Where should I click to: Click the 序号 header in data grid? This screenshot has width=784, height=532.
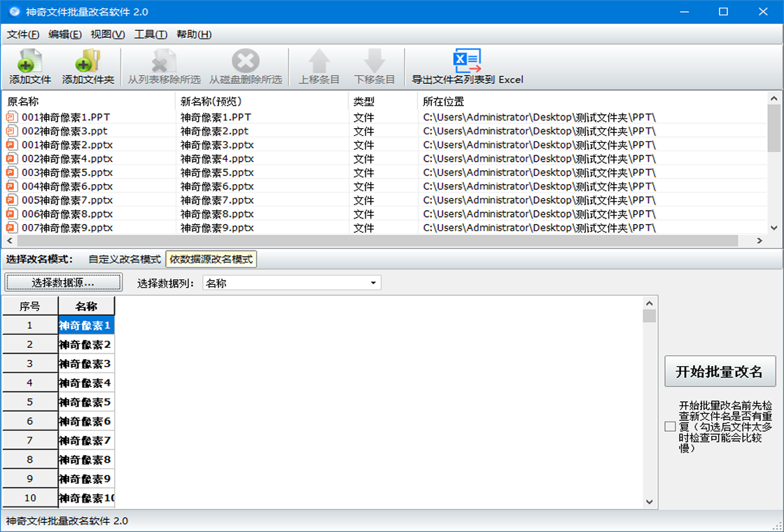[30, 306]
